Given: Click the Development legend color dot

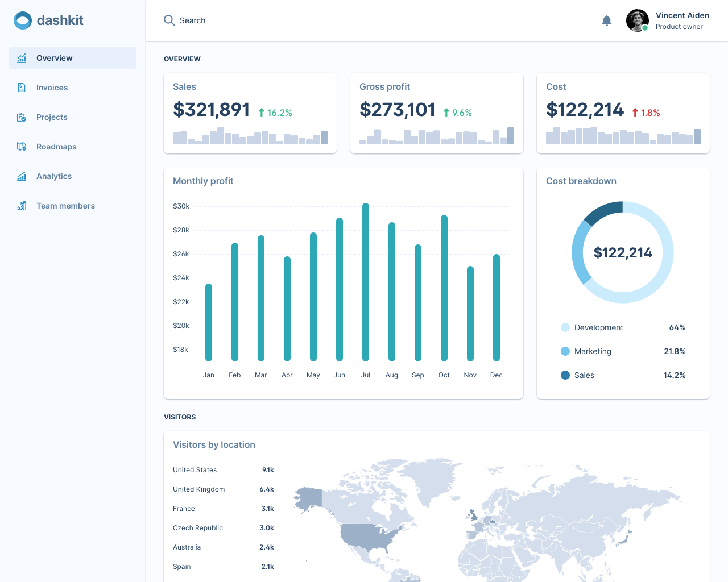Looking at the screenshot, I should (565, 327).
